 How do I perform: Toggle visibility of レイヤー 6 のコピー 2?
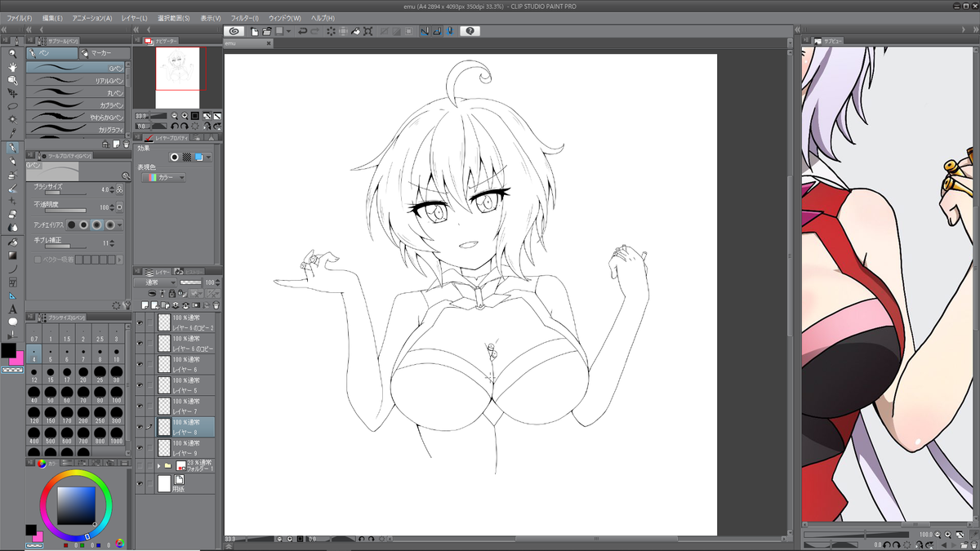coord(140,323)
